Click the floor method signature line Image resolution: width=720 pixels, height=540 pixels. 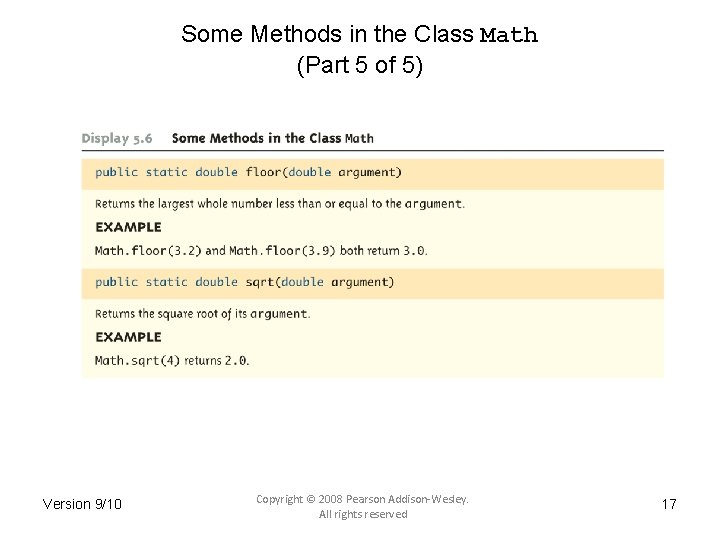(248, 172)
